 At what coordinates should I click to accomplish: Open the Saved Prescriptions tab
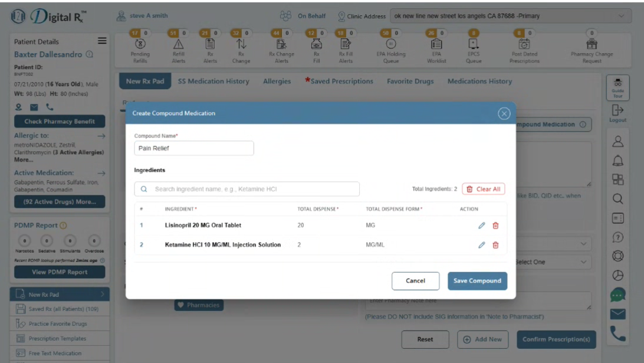coord(339,81)
